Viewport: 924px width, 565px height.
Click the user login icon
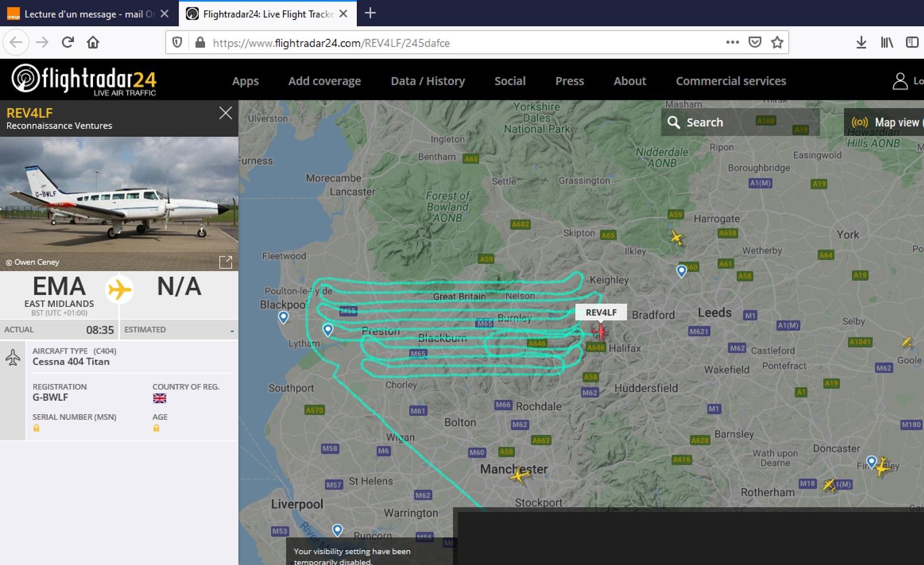point(900,81)
